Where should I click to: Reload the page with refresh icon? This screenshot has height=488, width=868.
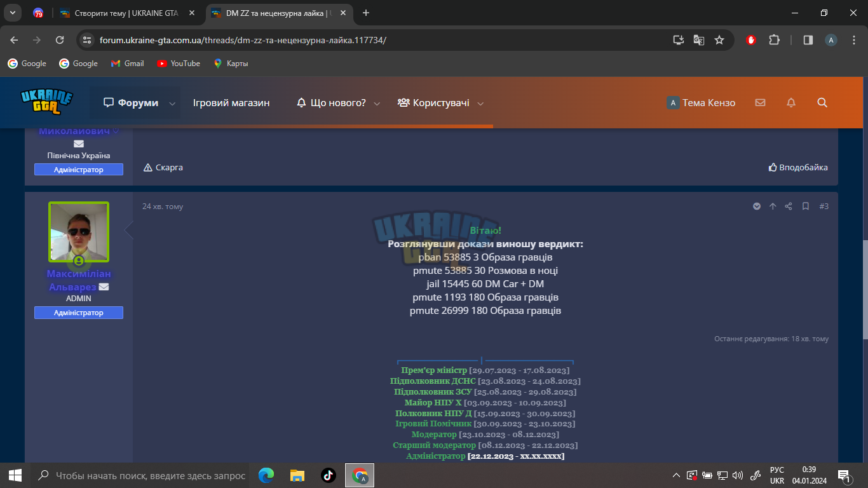(60, 39)
